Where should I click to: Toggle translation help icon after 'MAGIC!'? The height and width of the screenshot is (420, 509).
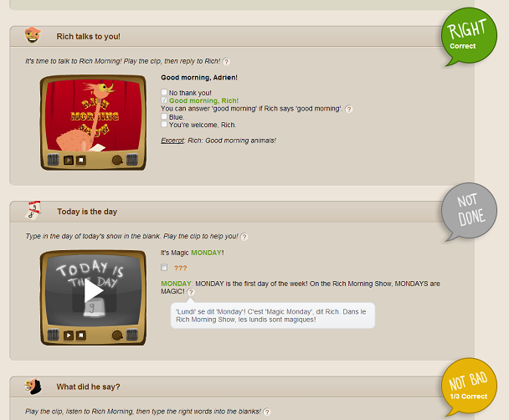click(191, 292)
